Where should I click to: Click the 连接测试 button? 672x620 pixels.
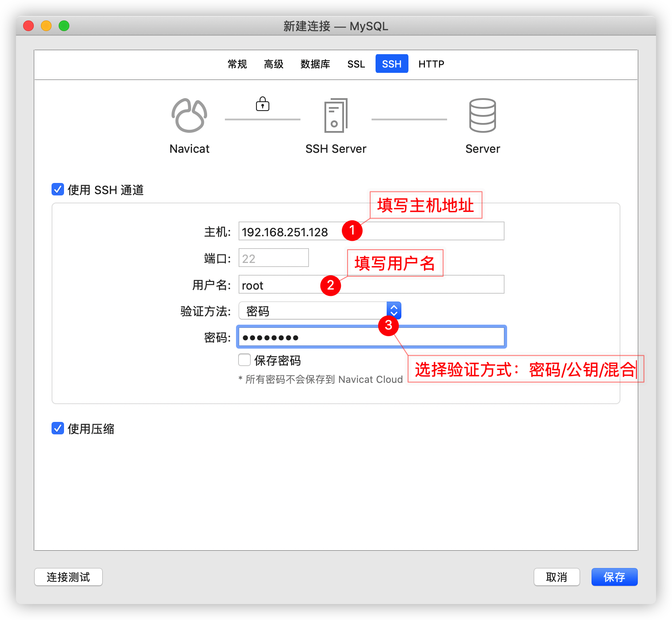point(68,577)
